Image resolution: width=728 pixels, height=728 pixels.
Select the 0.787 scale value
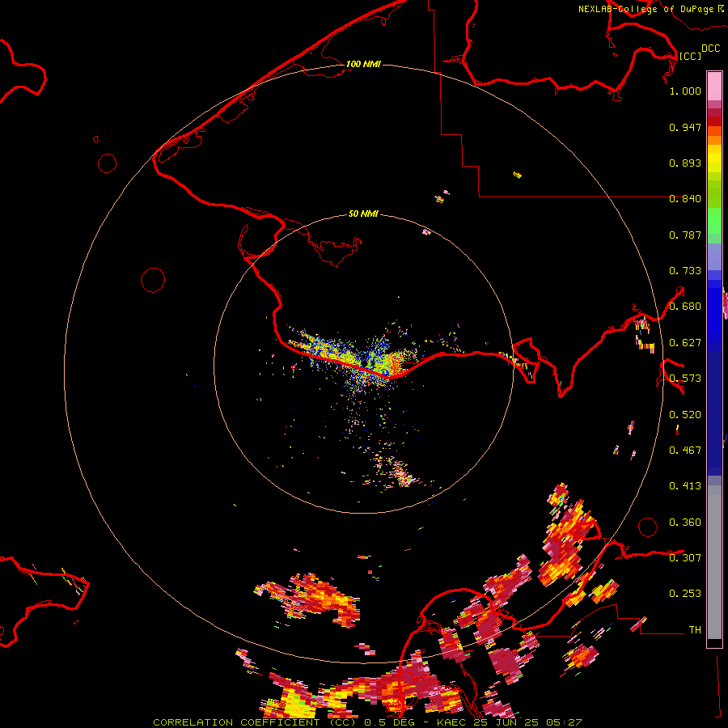[x=685, y=235]
